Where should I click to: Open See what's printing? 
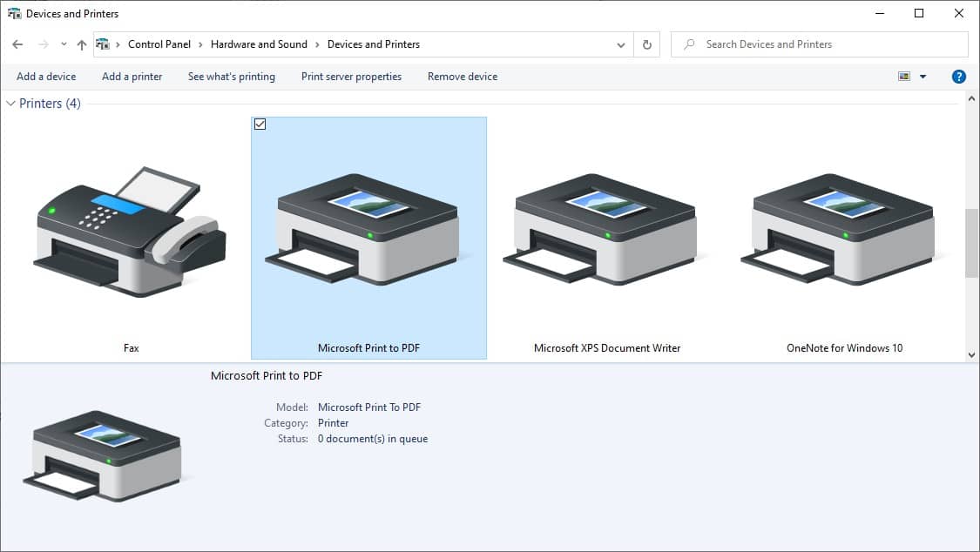[231, 77]
